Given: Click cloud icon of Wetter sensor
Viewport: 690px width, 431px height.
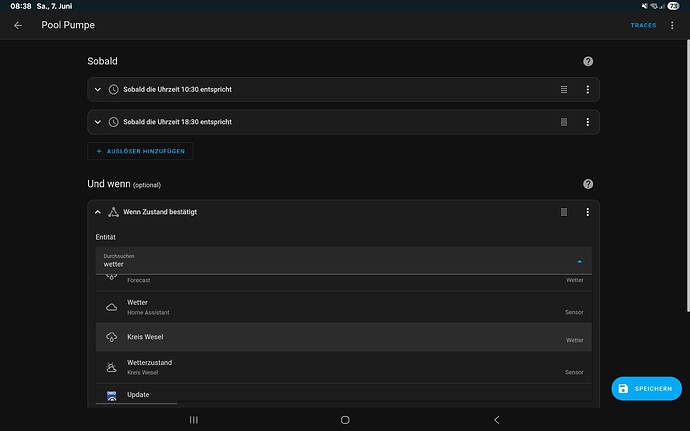Looking at the screenshot, I should point(112,307).
